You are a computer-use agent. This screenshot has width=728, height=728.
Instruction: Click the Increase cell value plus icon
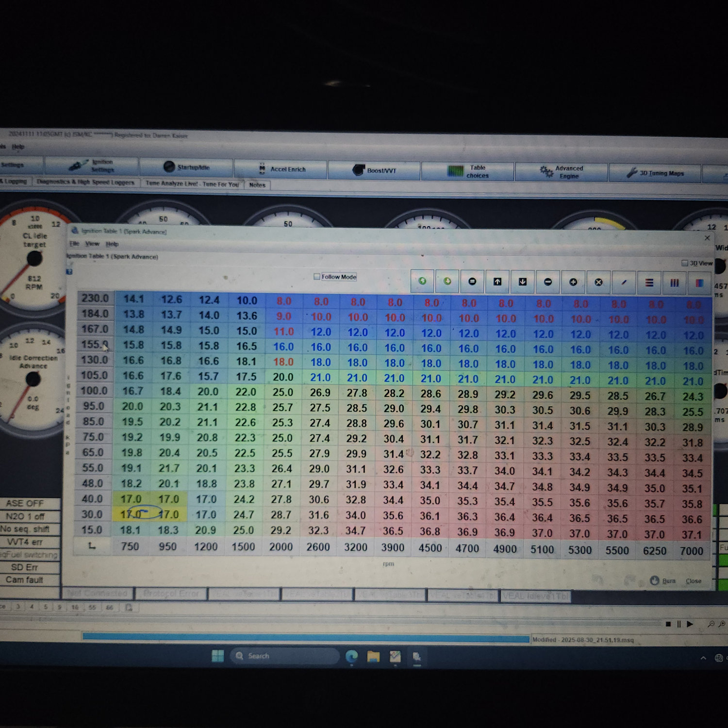(x=573, y=282)
